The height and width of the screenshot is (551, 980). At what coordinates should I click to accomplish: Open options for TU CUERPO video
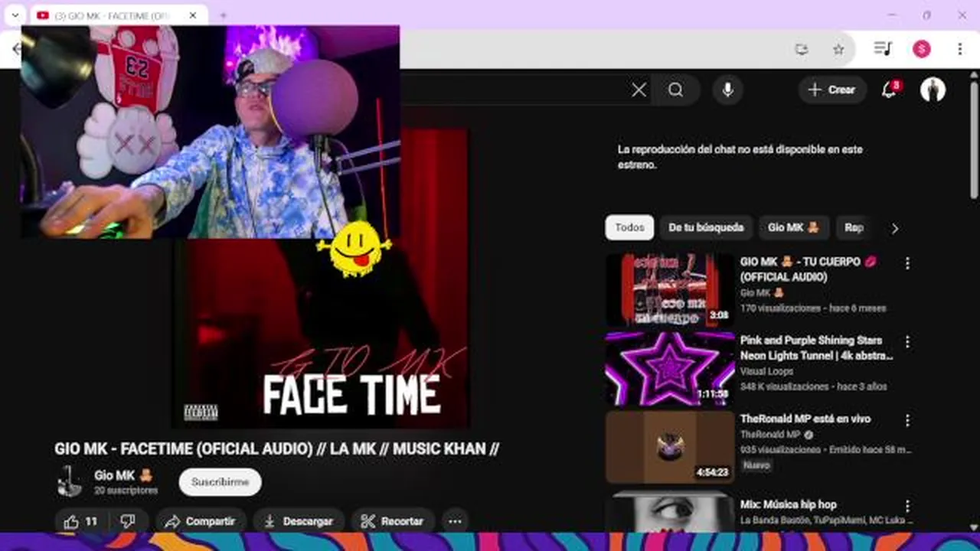(x=907, y=263)
